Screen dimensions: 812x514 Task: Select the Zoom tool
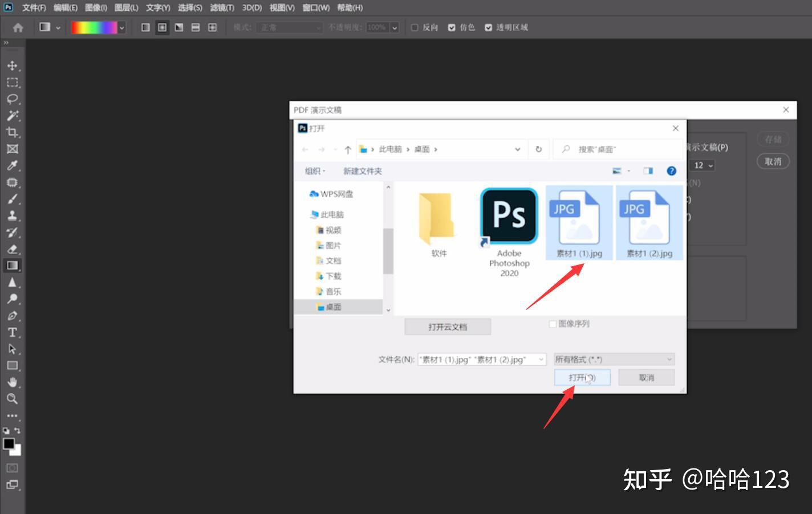click(x=12, y=399)
